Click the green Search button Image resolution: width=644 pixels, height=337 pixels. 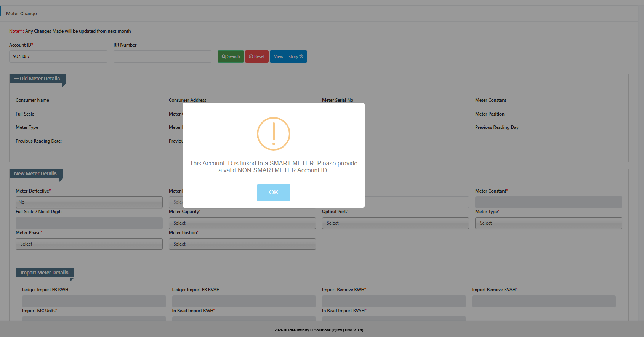pyautogui.click(x=231, y=56)
